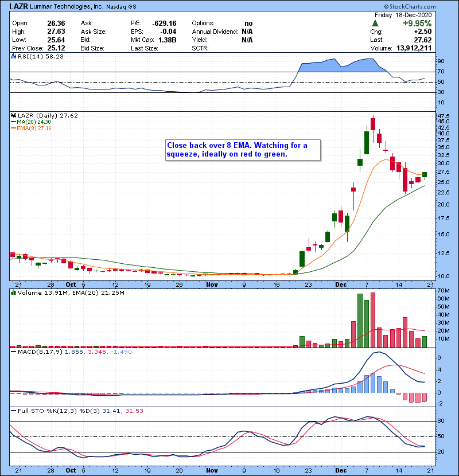Click the latest green candlestick on the price chart
Screen dimensions: 459x476
click(425, 174)
